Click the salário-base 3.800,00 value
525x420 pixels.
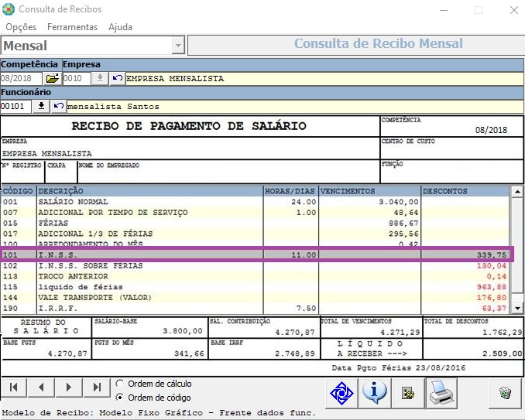[x=183, y=331]
